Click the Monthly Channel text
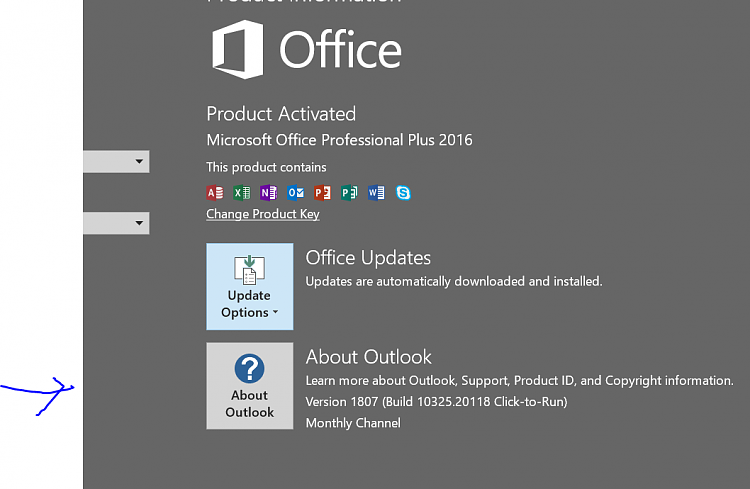750x489 pixels. click(x=353, y=423)
